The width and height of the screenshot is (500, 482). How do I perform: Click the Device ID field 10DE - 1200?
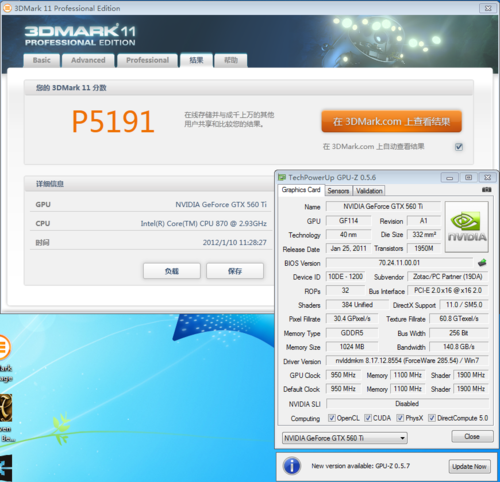[x=345, y=277]
